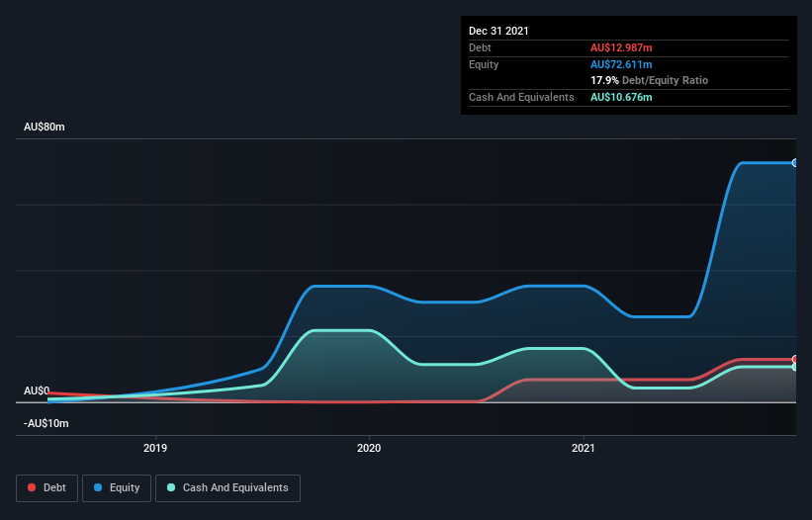Click the AU$10.676m cash value
The height and width of the screenshot is (520, 812).
pos(621,97)
